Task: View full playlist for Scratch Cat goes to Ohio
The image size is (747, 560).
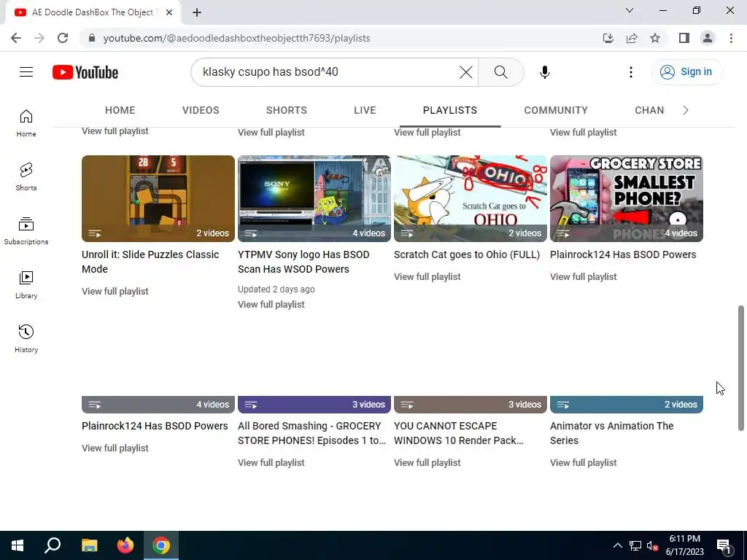Action: pos(427,277)
